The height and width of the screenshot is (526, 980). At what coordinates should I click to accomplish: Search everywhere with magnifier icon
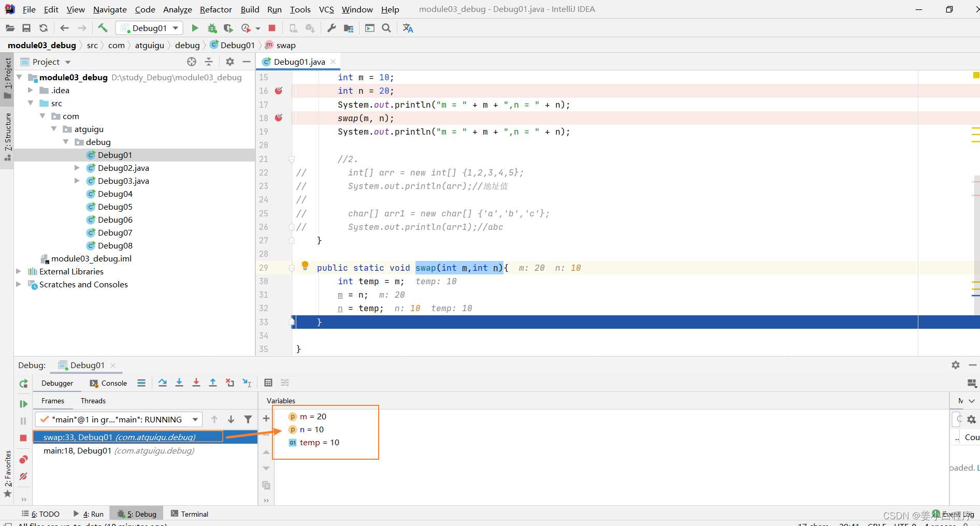pyautogui.click(x=386, y=28)
